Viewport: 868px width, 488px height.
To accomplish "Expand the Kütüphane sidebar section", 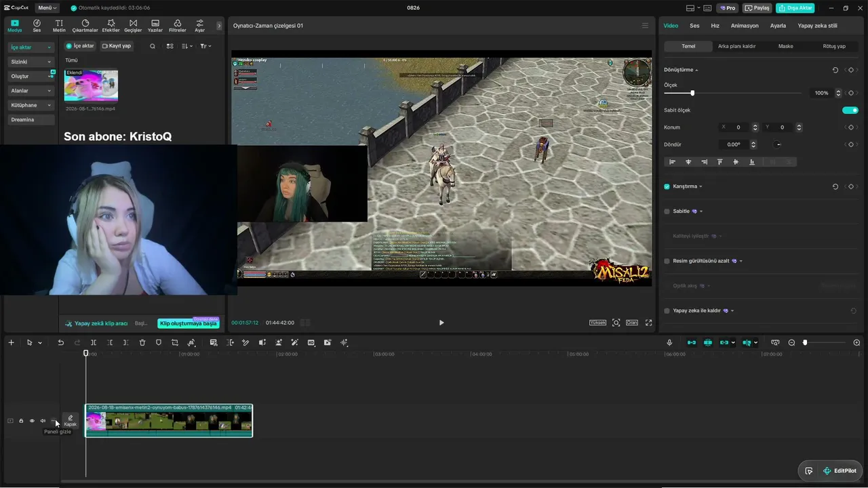I will click(x=31, y=105).
